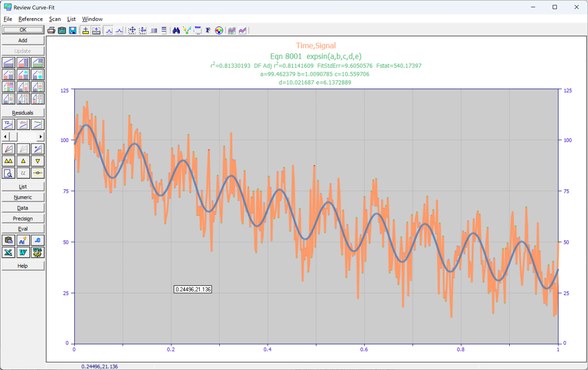
Task: Click the color wheel icon in toolbar
Action: [x=219, y=30]
